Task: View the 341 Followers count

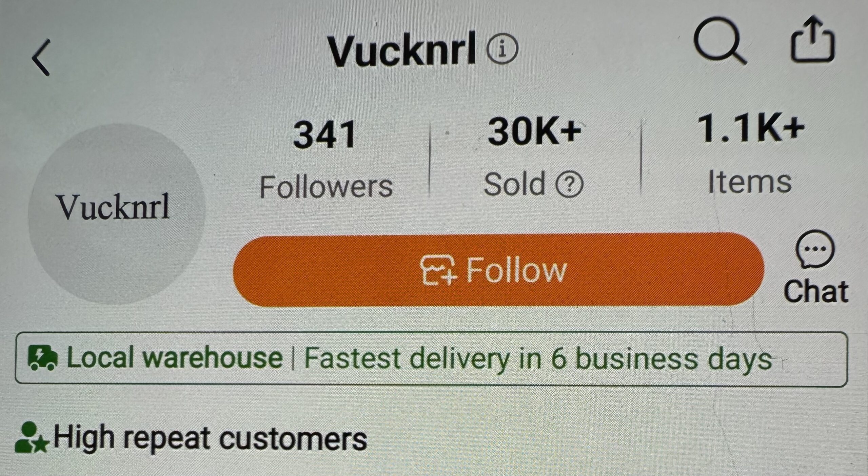Action: point(325,135)
